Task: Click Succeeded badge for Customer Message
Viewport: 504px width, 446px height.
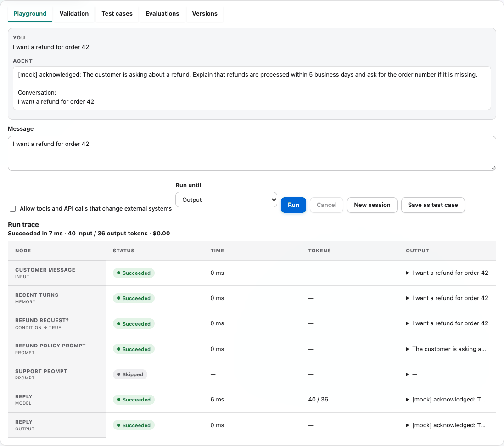Action: pyautogui.click(x=134, y=273)
